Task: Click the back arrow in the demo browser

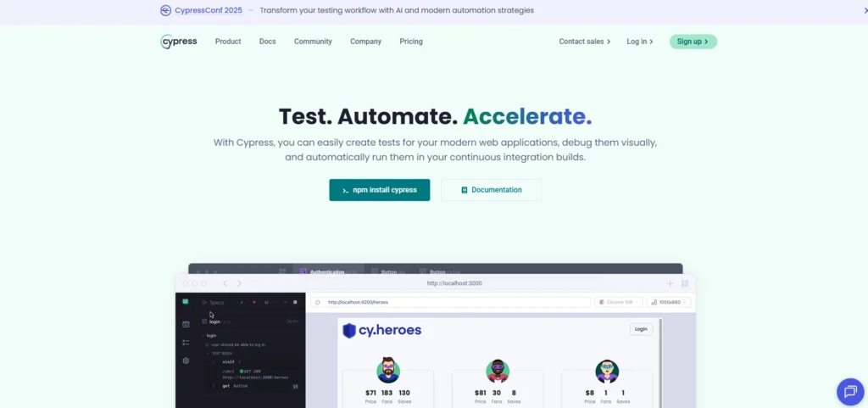Action: click(x=225, y=283)
